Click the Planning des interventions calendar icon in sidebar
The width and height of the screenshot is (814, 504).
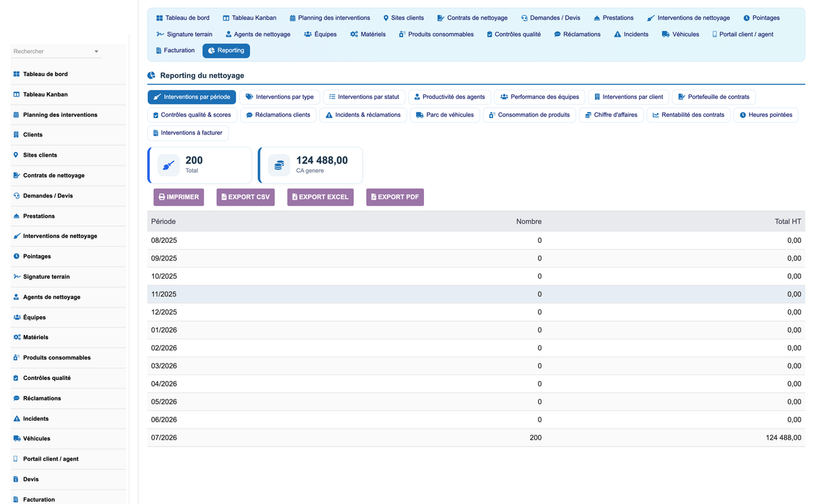tap(16, 115)
